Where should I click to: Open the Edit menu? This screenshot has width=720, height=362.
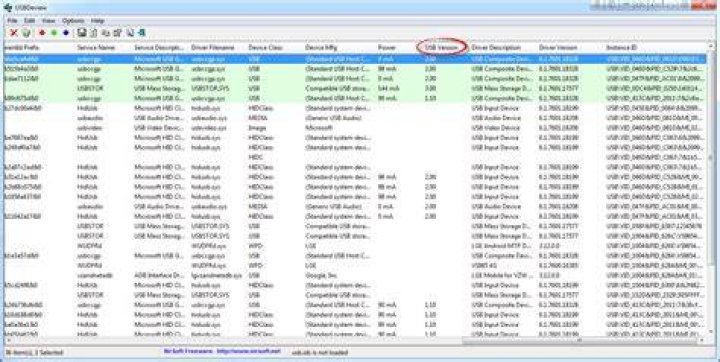coord(30,21)
